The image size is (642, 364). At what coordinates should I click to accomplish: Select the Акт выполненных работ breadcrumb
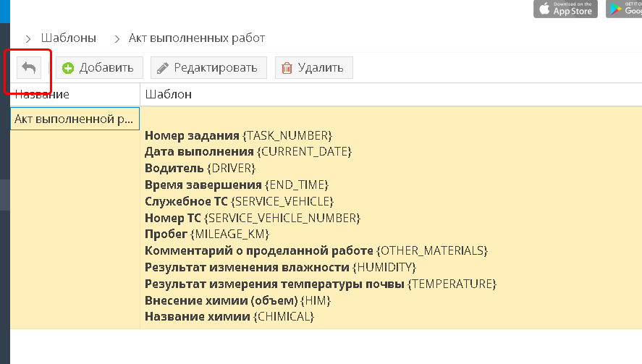pyautogui.click(x=197, y=38)
